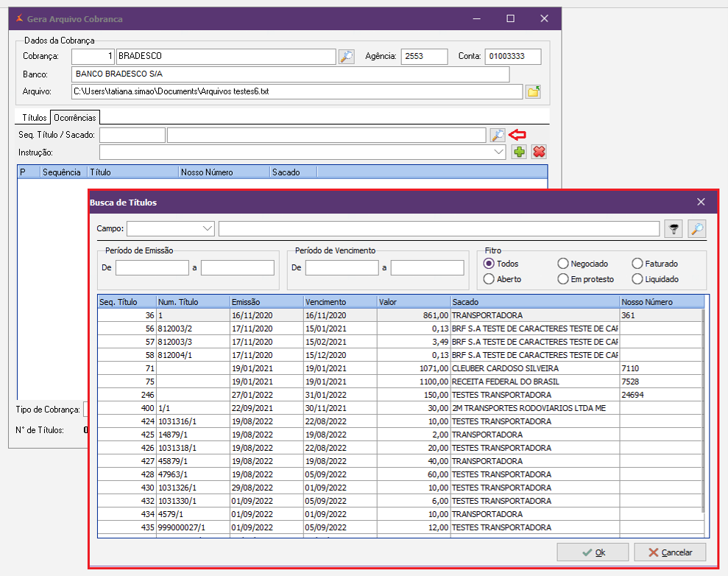Select the Aberto filter option

coord(489,279)
